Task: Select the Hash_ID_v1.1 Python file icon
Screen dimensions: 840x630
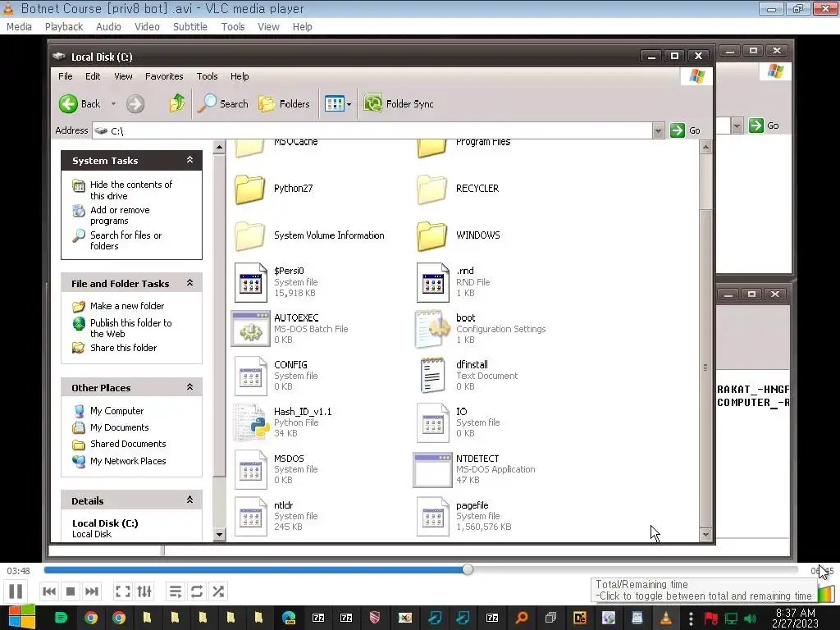Action: [x=251, y=422]
